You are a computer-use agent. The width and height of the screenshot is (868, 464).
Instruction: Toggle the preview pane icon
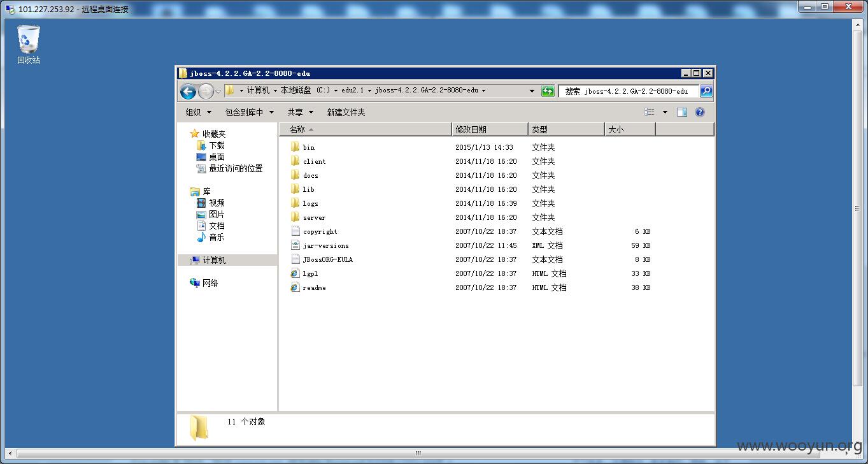[x=681, y=112]
